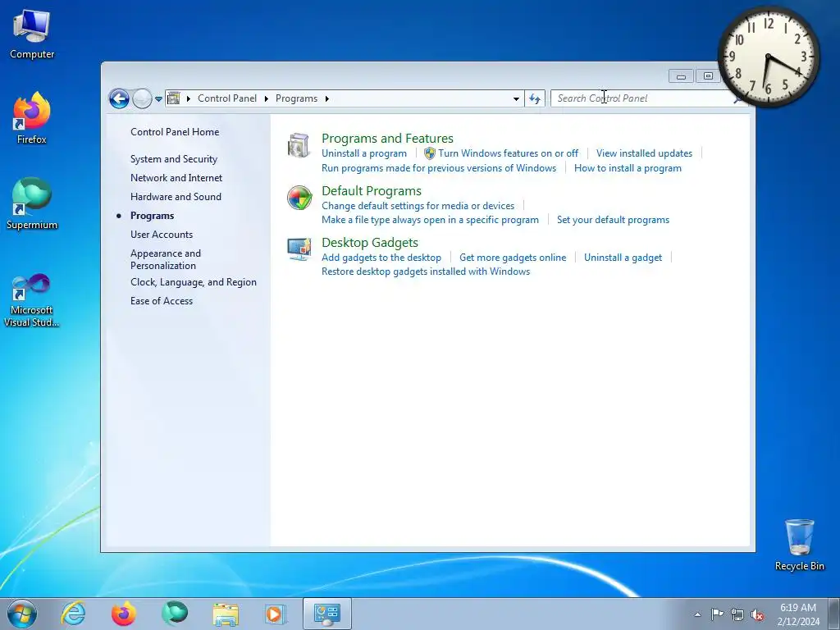The height and width of the screenshot is (630, 840).
Task: Open Windows Media Player from the taskbar
Action: 276,614
